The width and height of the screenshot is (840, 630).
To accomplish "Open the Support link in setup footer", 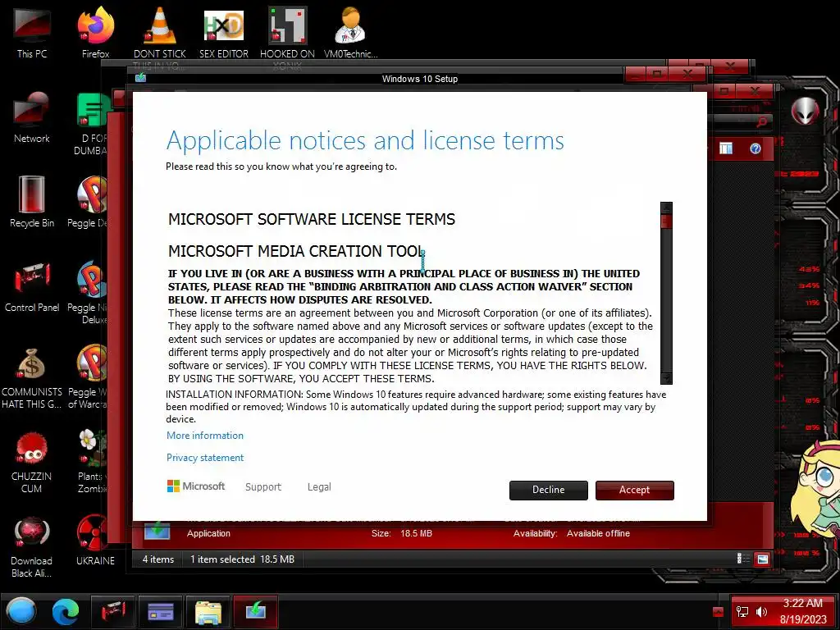I will (263, 487).
